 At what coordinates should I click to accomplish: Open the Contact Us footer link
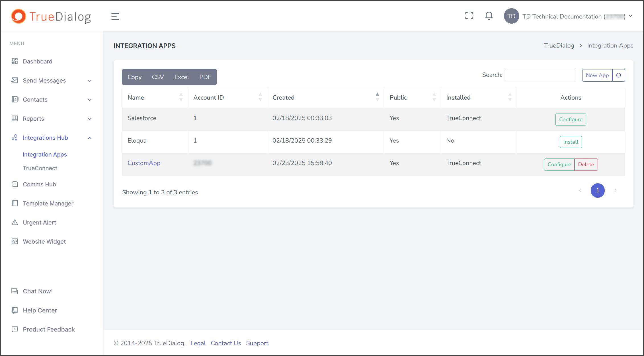click(x=226, y=343)
